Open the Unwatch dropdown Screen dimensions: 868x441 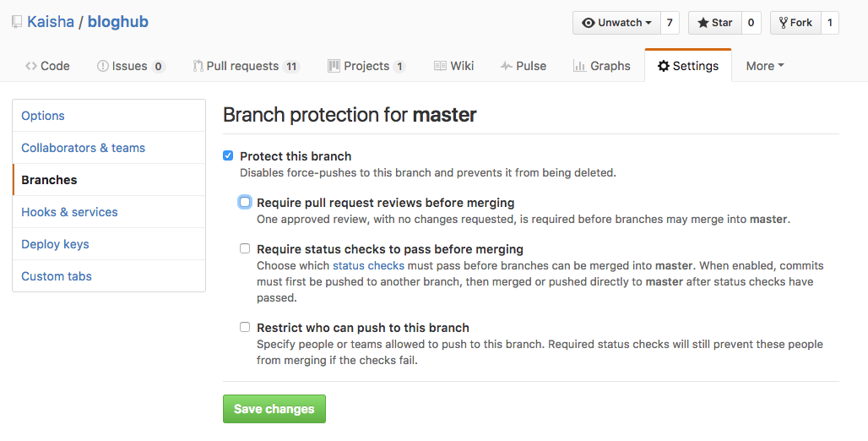click(616, 23)
